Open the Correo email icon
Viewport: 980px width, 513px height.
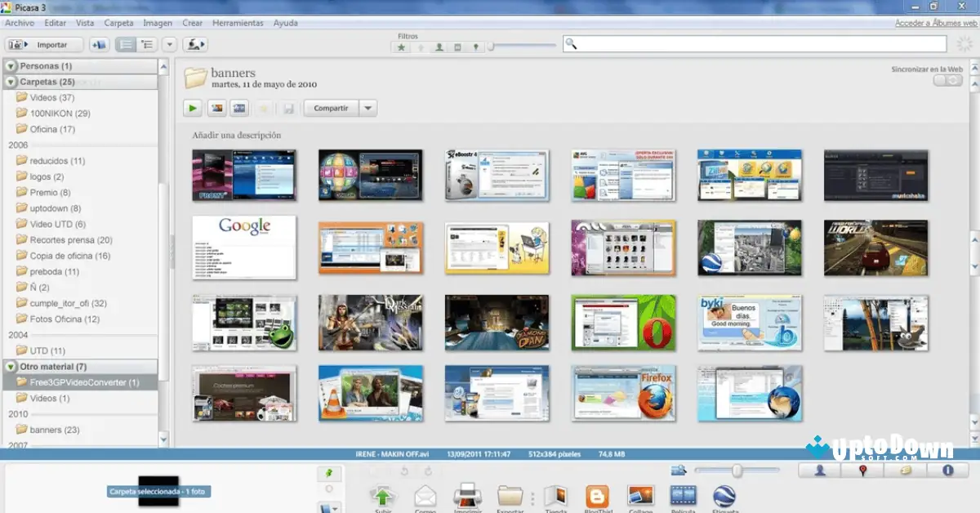[x=425, y=497]
